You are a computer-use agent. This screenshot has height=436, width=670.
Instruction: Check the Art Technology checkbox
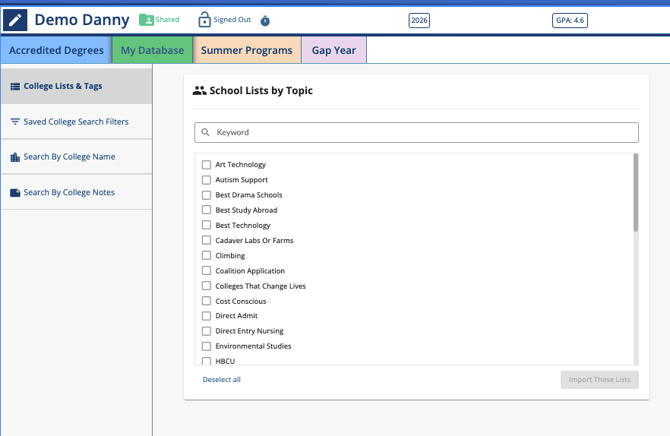pos(207,165)
